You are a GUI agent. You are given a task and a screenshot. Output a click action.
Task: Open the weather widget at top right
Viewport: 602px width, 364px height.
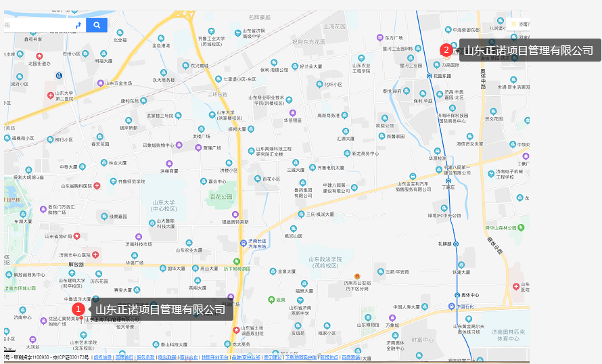tap(518, 24)
